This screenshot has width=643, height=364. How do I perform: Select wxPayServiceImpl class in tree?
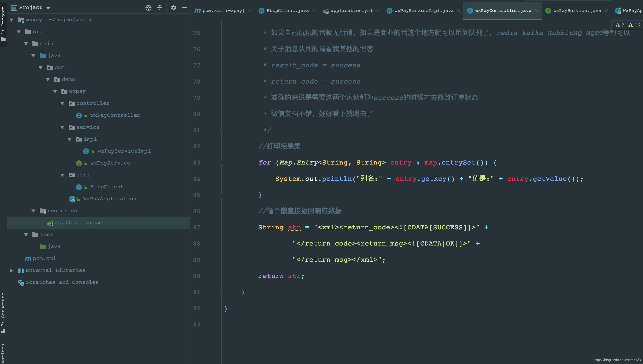click(x=124, y=151)
